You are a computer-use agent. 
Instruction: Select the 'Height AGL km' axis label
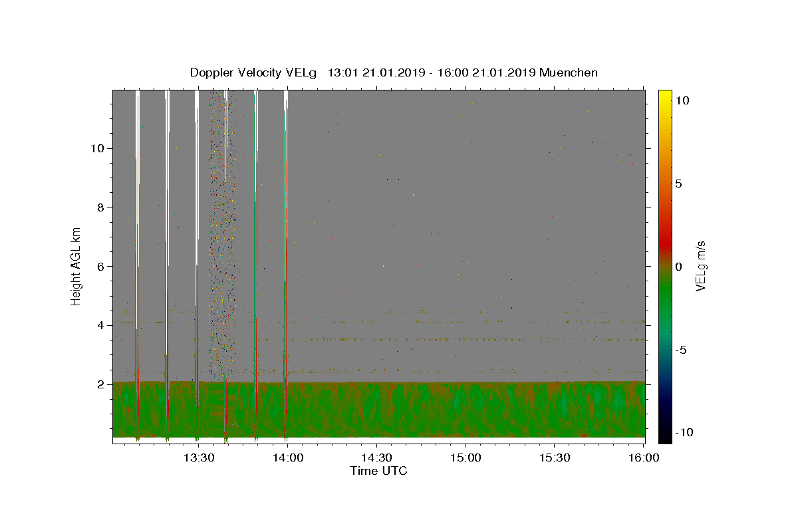point(76,266)
